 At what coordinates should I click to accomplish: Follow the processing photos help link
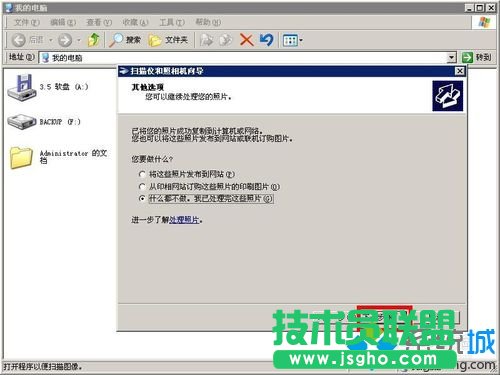(184, 220)
